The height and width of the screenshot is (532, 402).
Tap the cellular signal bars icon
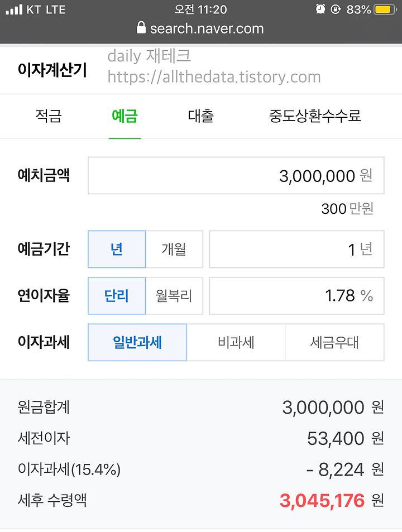(15, 9)
